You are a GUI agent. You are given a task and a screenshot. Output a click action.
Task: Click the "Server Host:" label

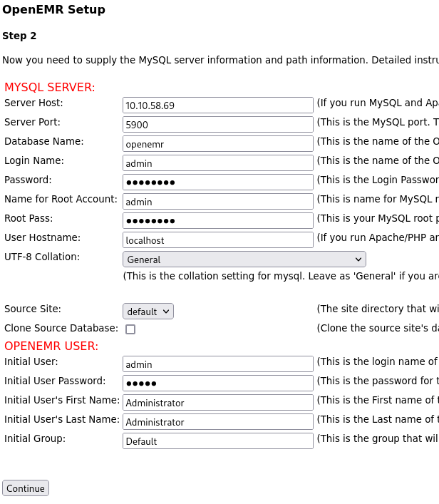pyautogui.click(x=33, y=103)
